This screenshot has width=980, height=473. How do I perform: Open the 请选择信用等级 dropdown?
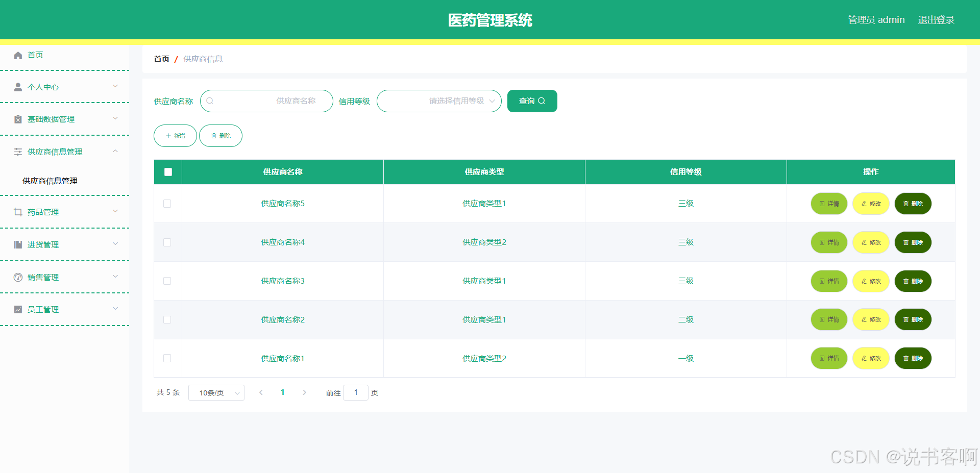tap(439, 101)
